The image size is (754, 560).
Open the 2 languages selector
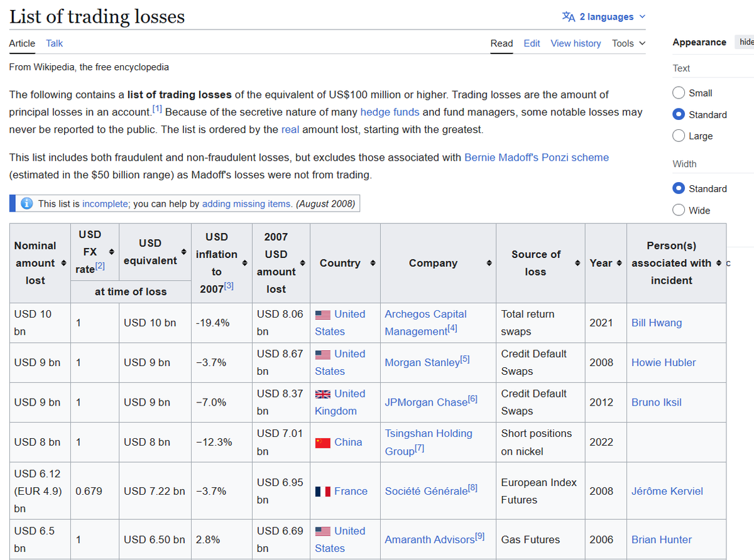604,17
